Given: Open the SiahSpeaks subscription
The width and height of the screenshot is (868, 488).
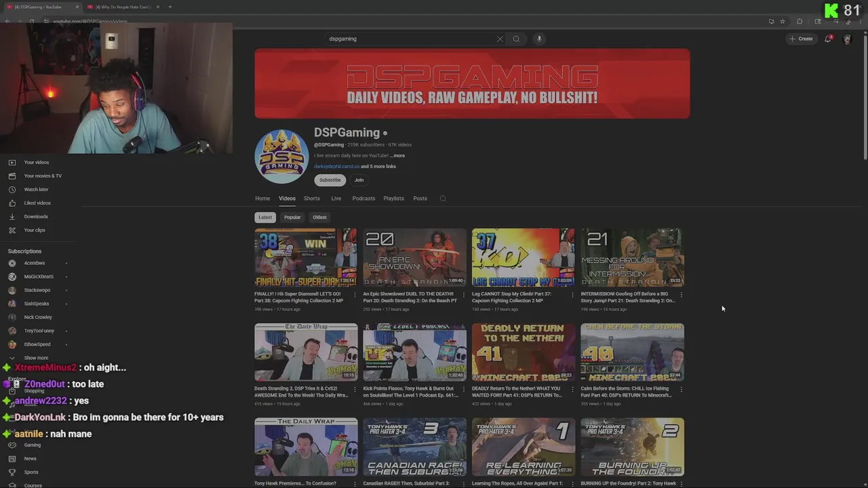Looking at the screenshot, I should (38, 304).
